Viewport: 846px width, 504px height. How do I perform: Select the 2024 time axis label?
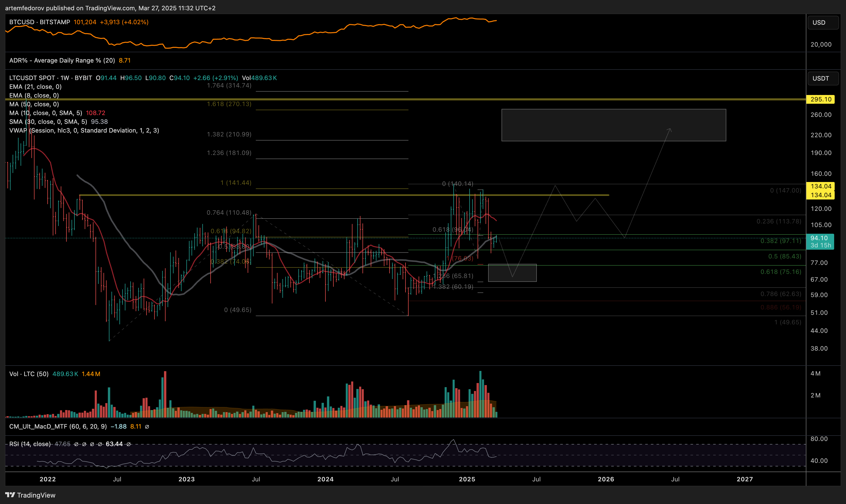click(x=325, y=479)
